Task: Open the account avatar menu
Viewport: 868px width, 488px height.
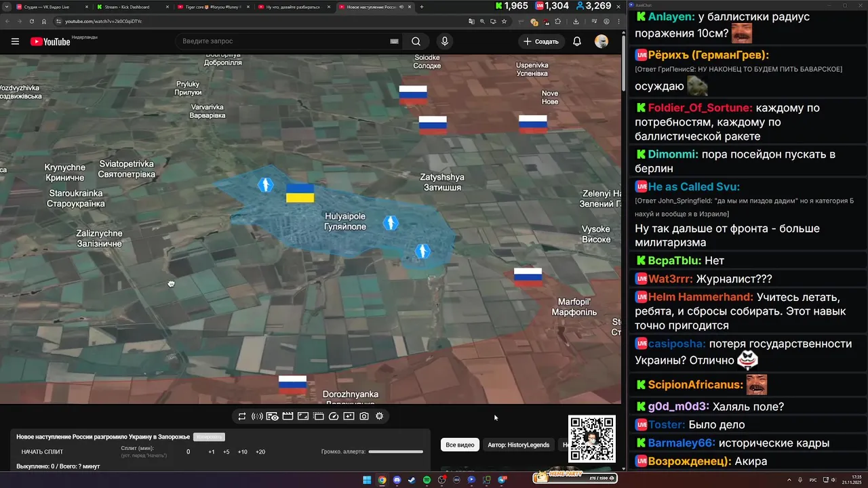Action: pyautogui.click(x=601, y=41)
